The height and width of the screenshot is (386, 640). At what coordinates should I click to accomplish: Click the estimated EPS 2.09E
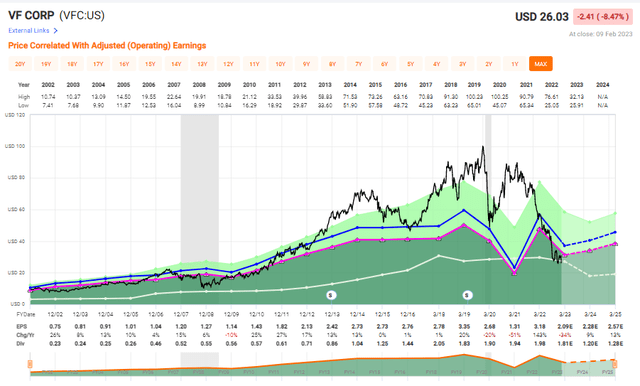(x=564, y=327)
